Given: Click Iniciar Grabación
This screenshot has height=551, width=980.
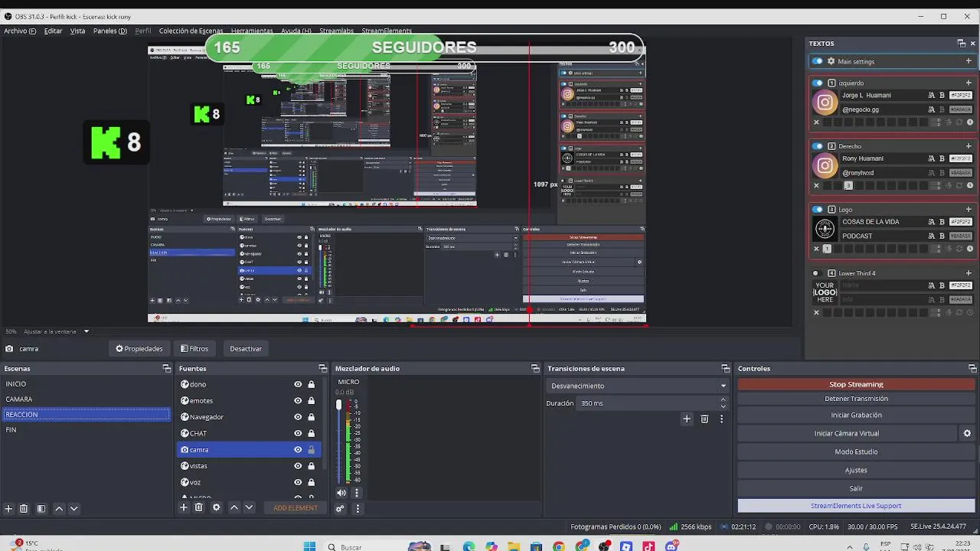Looking at the screenshot, I should [x=856, y=415].
